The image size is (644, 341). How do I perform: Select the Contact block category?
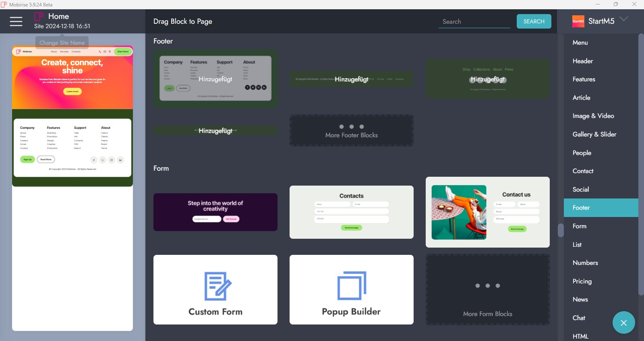583,171
